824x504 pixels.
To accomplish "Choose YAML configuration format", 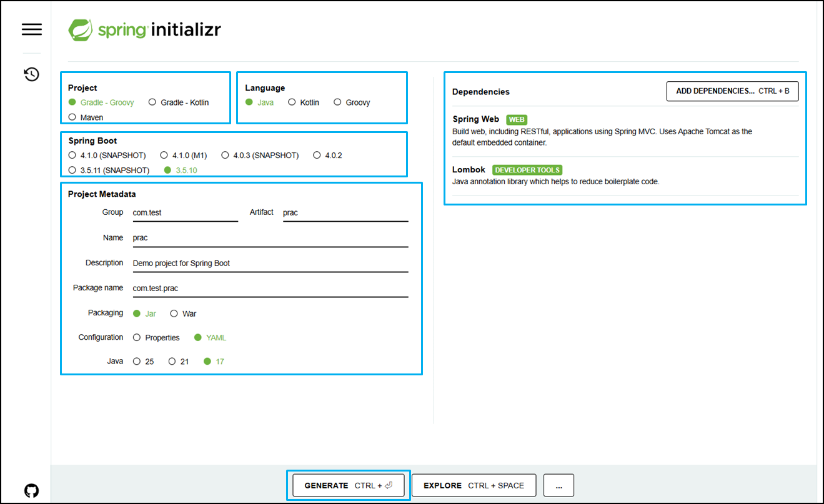I will (x=211, y=338).
